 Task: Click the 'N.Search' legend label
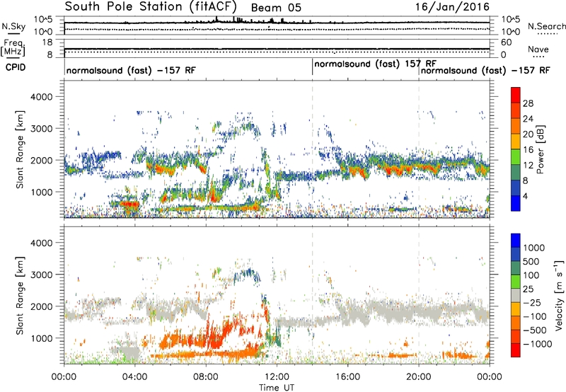546,26
